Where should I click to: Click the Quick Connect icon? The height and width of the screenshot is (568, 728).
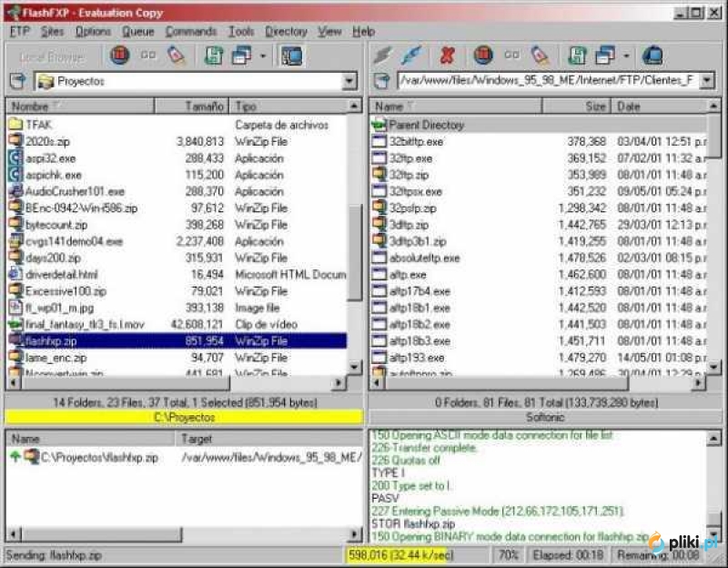pos(411,56)
